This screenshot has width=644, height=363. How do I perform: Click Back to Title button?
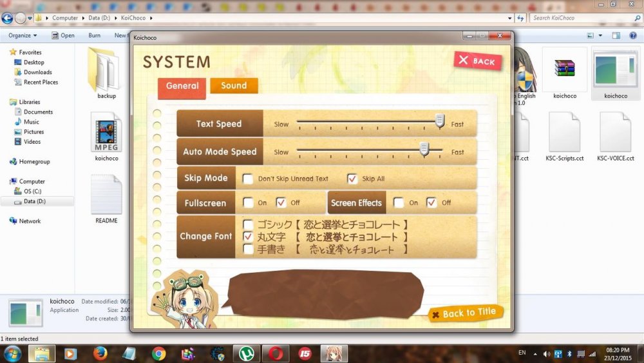pos(465,313)
